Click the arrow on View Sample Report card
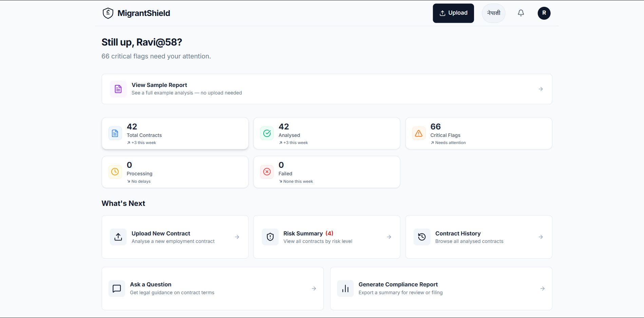644x318 pixels. coord(541,89)
